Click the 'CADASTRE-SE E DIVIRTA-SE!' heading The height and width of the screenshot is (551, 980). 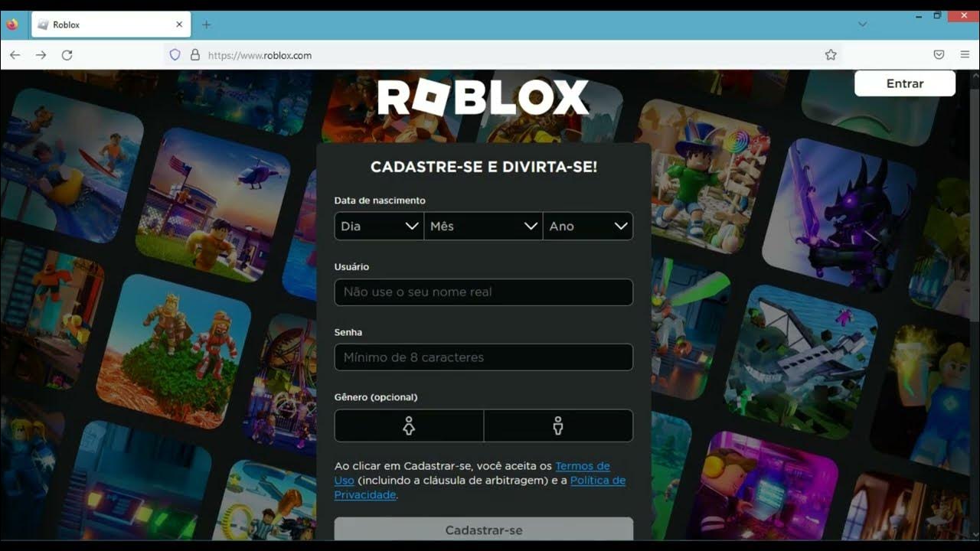tap(484, 167)
